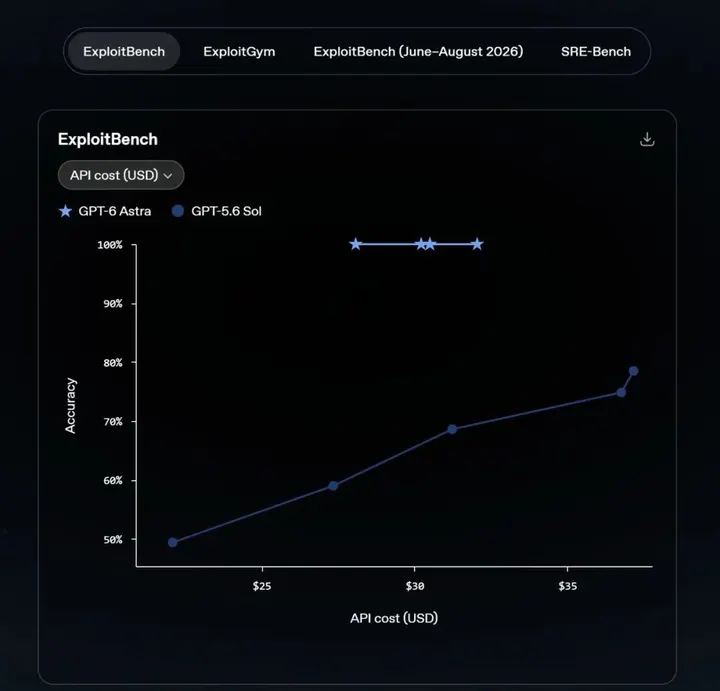
Task: Switch to ExploitBench (June–August 2026) tab
Action: tap(418, 51)
